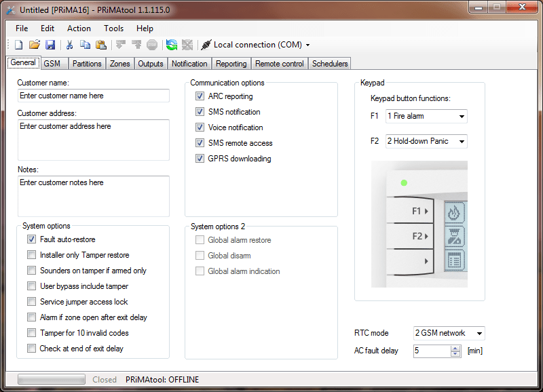This screenshot has width=543, height=392.
Task: Select the General tab
Action: point(23,62)
